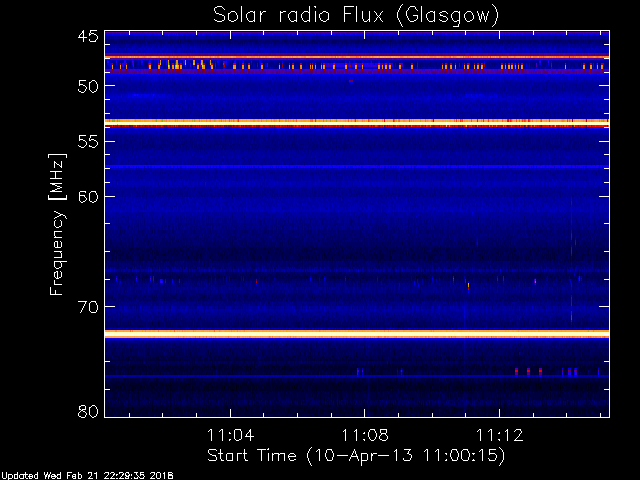Click the 11:08 time tick label
Viewport: 640px width, 480px height.
tap(365, 435)
